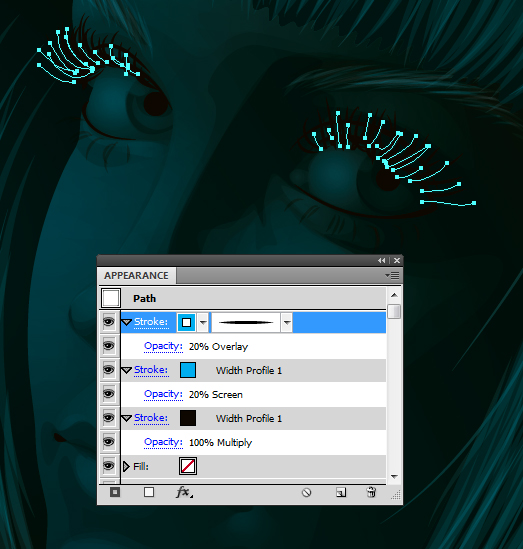Open Opacity link for 100% Multiply
Screen dimensions: 523x549
click(163, 443)
